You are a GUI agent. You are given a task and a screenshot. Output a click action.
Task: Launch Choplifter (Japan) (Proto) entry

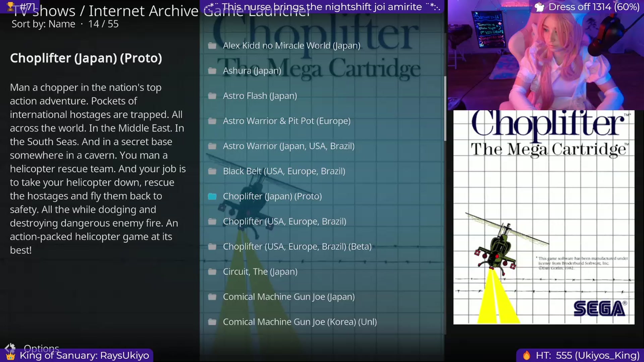click(272, 196)
